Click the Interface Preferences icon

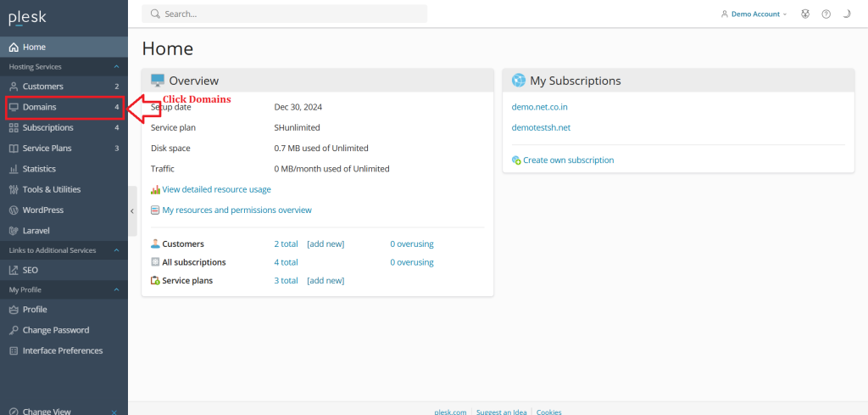tap(14, 351)
